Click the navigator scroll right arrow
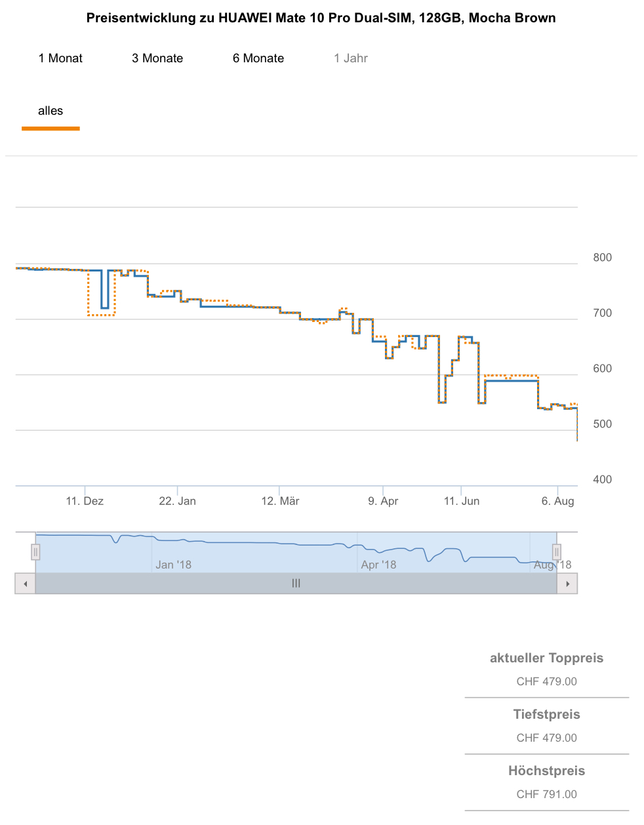The image size is (644, 825). 567,584
